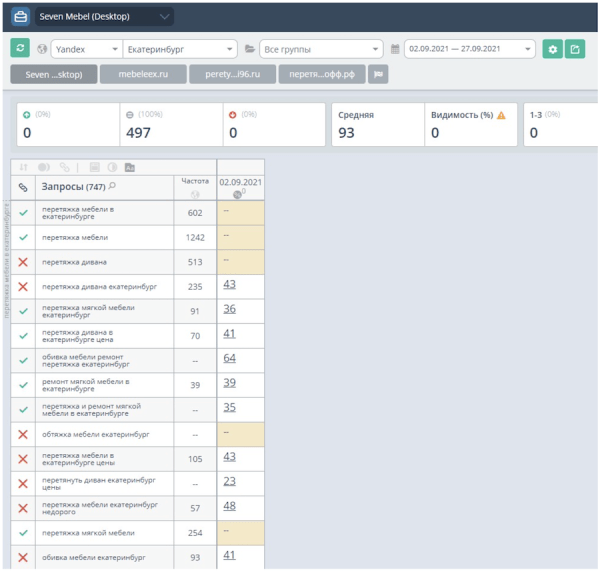Viewport: 600px width, 572px height.
Task: Click the green checkmark beside перетяжка мебели
Action: click(x=22, y=238)
